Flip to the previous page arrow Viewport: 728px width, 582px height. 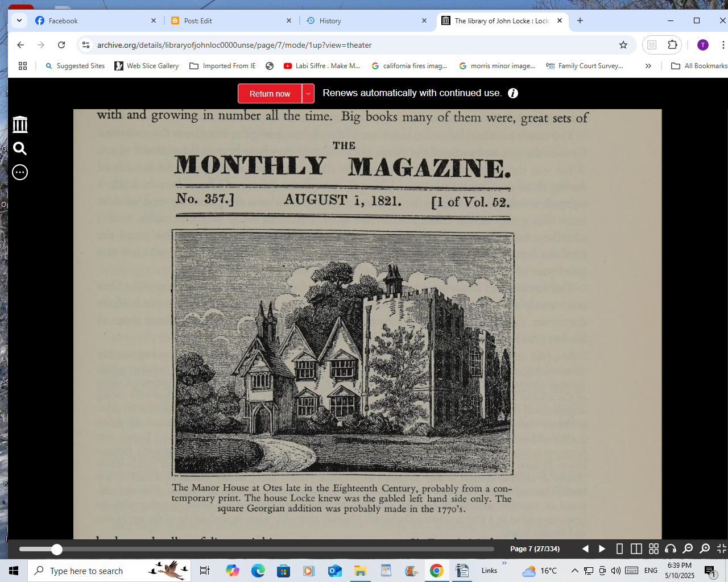(585, 548)
